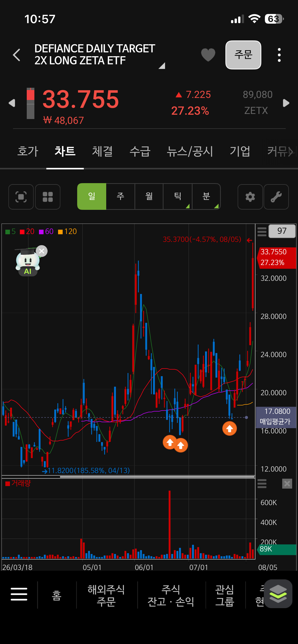Image resolution: width=298 pixels, height=644 pixels.
Task: Toggle the 60-day moving average legend
Action: [x=46, y=231]
